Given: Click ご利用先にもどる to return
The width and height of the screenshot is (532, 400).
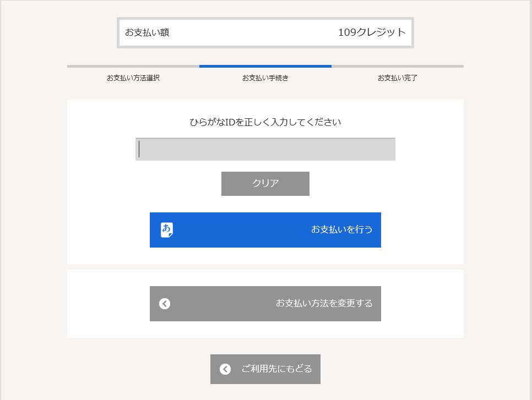Looking at the screenshot, I should pyautogui.click(x=265, y=369).
